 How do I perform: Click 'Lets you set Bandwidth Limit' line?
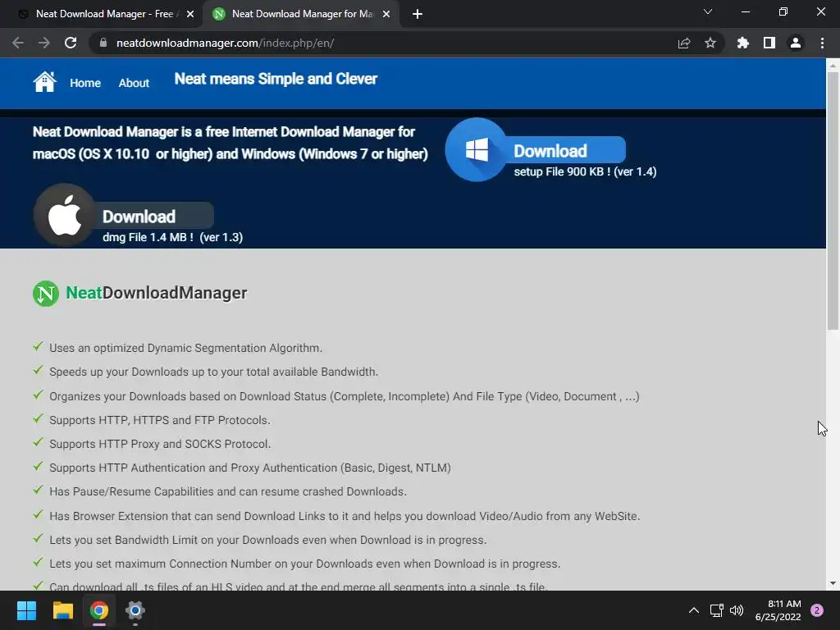(268, 540)
